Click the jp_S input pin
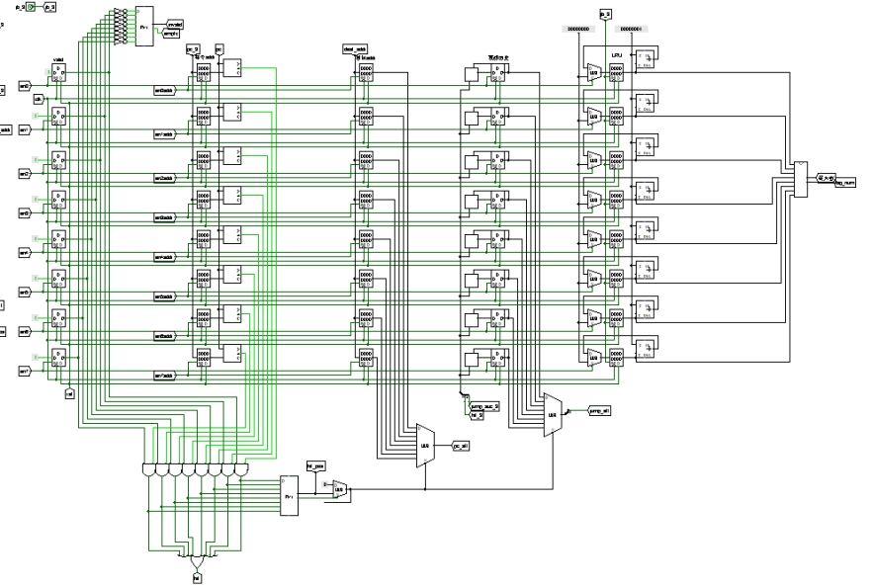The height and width of the screenshot is (588, 872). pos(32,7)
